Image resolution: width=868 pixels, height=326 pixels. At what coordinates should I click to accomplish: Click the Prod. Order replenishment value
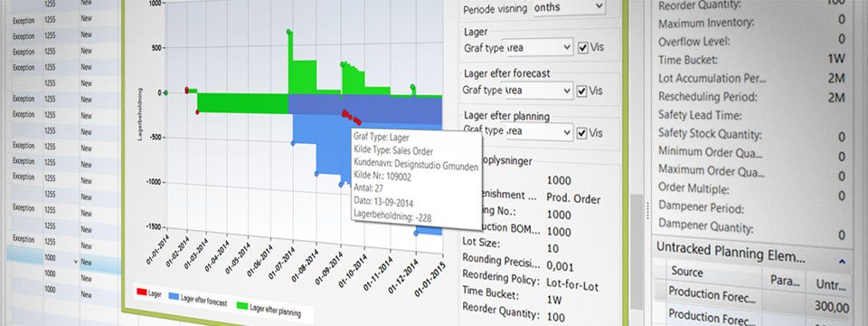tap(573, 198)
